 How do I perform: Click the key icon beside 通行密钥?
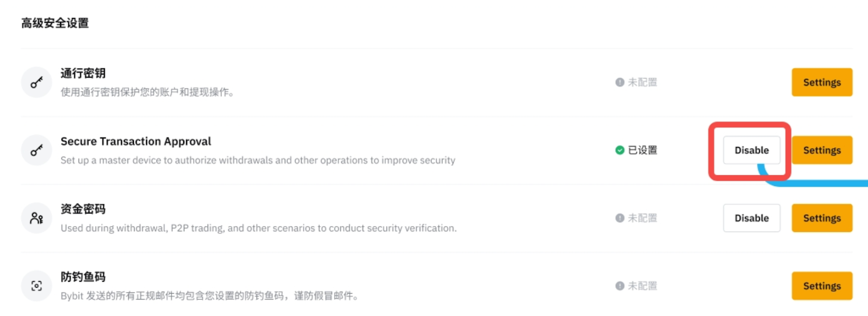[36, 82]
